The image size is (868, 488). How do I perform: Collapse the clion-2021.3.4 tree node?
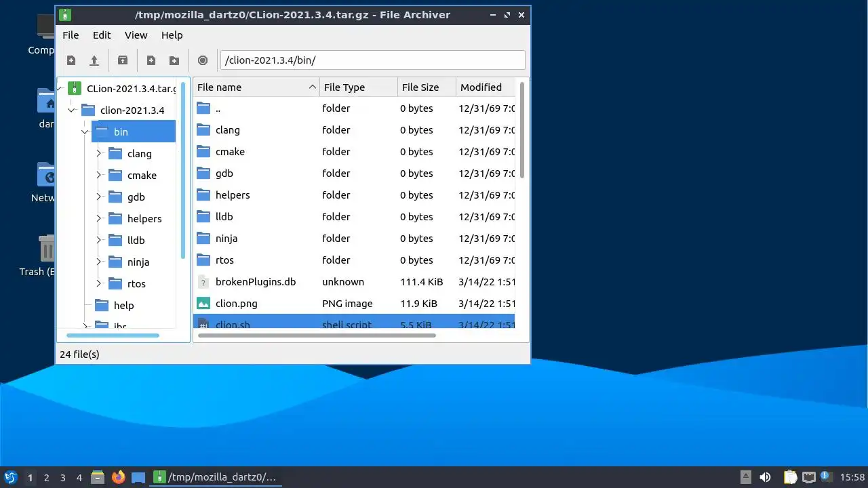[71, 110]
